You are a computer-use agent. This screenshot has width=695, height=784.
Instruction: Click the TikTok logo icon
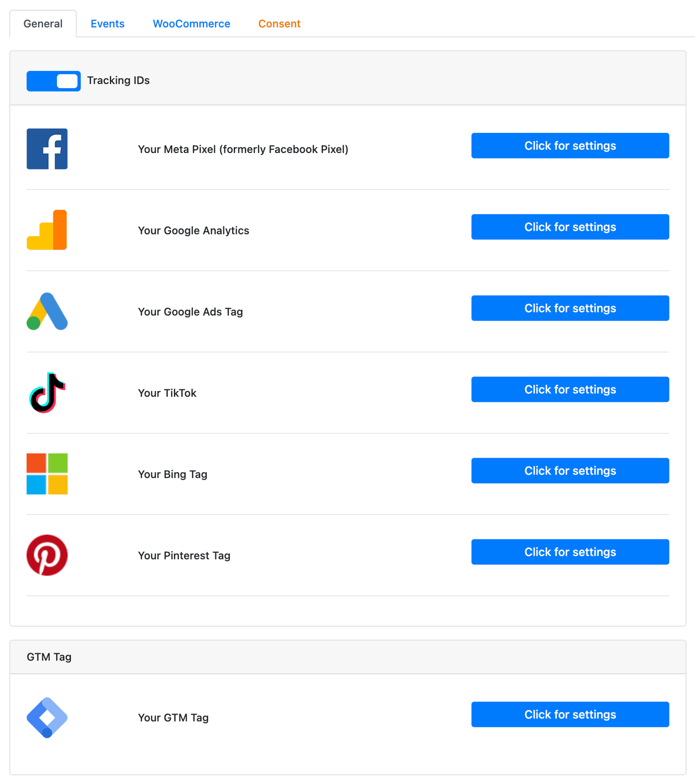(x=47, y=392)
